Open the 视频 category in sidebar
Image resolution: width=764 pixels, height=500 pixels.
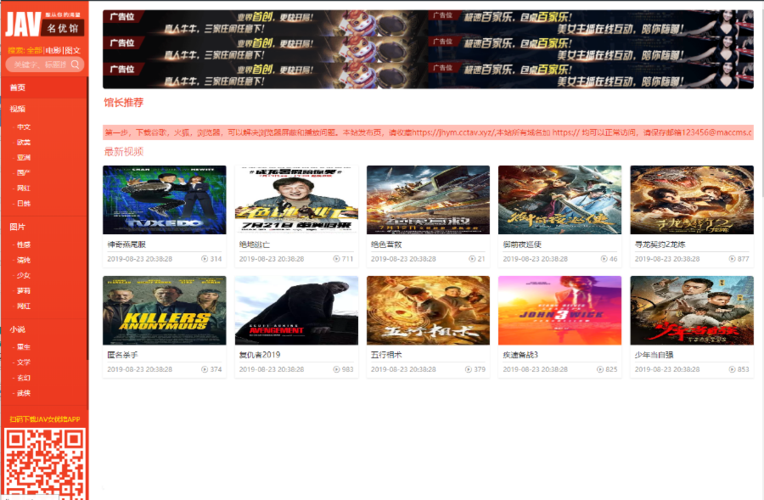click(x=17, y=108)
